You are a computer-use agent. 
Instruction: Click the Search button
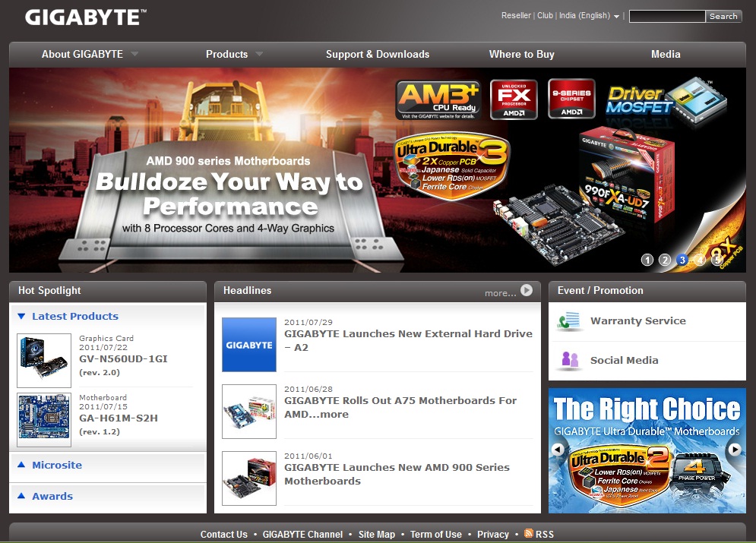point(723,15)
